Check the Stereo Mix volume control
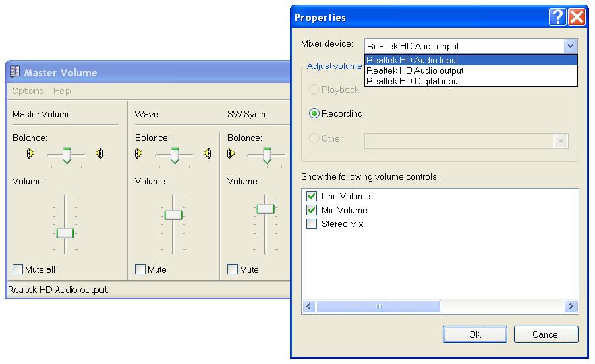 click(312, 224)
